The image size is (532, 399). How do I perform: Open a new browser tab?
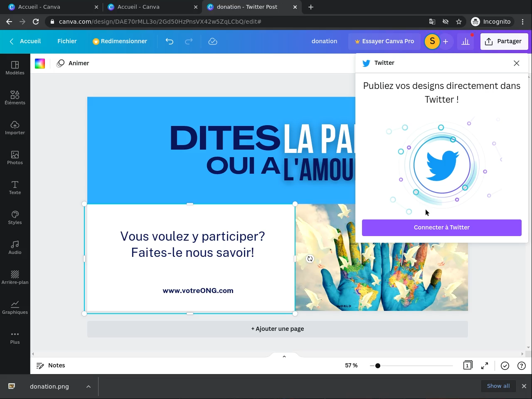click(x=311, y=7)
